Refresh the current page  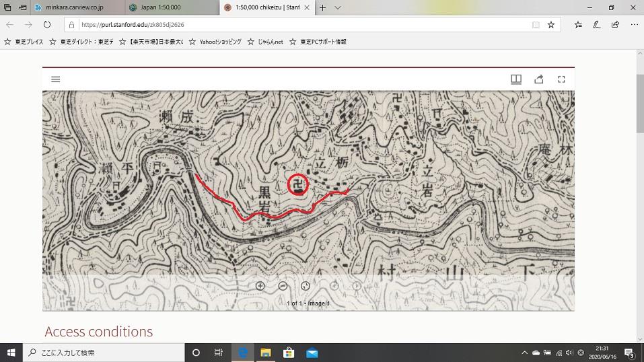coord(47,25)
